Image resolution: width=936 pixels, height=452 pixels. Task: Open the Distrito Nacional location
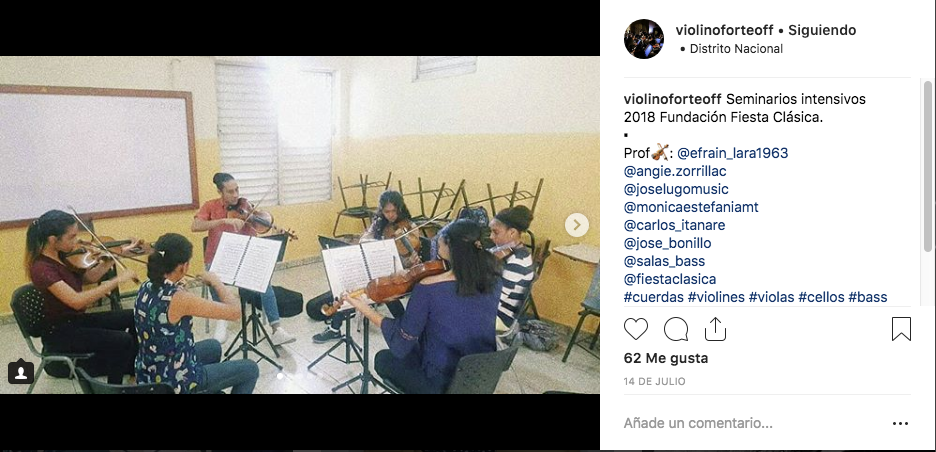pyautogui.click(x=736, y=49)
